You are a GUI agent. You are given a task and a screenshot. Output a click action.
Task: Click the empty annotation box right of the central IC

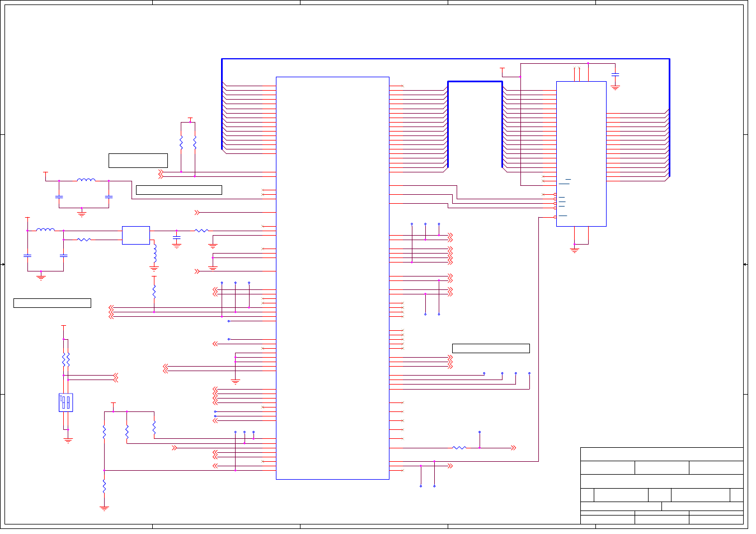[x=491, y=348]
